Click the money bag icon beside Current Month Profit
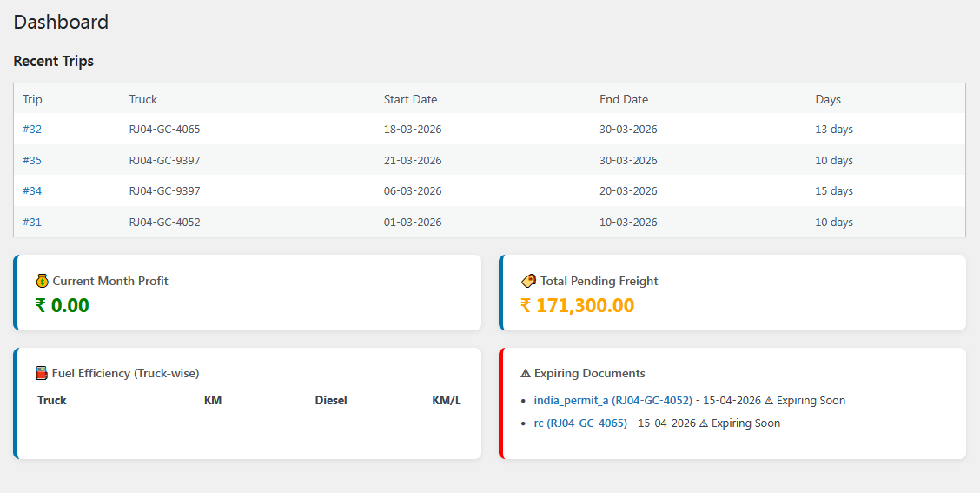The height and width of the screenshot is (493, 980). click(x=42, y=281)
